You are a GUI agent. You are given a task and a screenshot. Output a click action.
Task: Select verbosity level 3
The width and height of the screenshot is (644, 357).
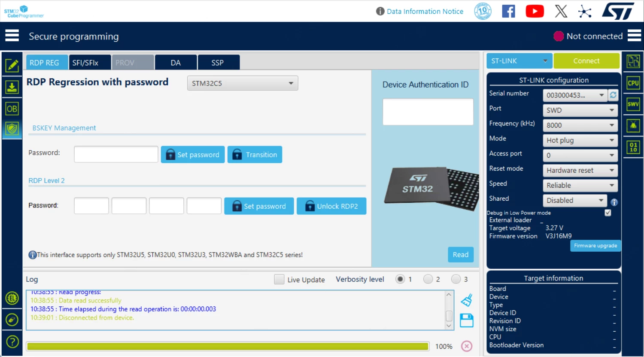tap(456, 279)
